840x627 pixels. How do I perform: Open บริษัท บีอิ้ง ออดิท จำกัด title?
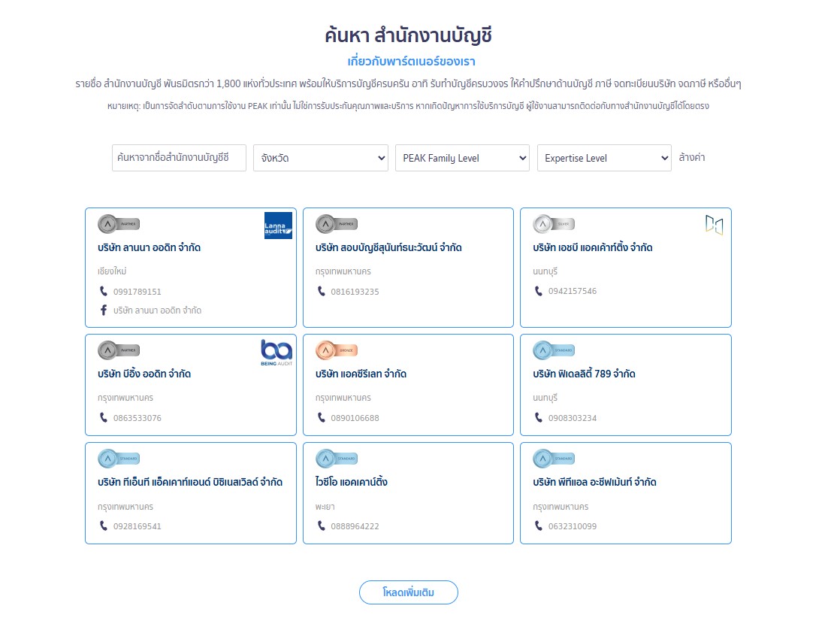click(144, 374)
